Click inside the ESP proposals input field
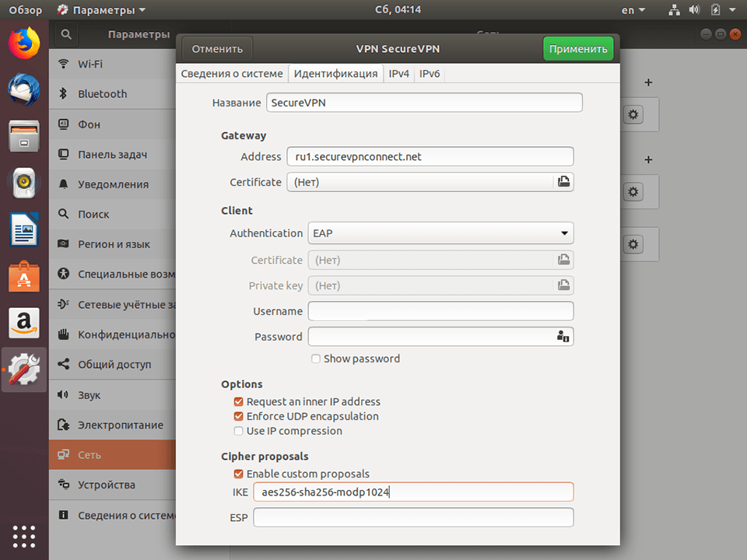Image resolution: width=747 pixels, height=560 pixels. (412, 516)
